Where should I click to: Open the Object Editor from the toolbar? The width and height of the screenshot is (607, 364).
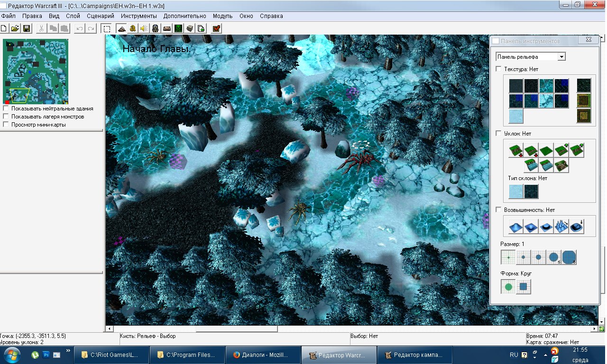point(155,28)
